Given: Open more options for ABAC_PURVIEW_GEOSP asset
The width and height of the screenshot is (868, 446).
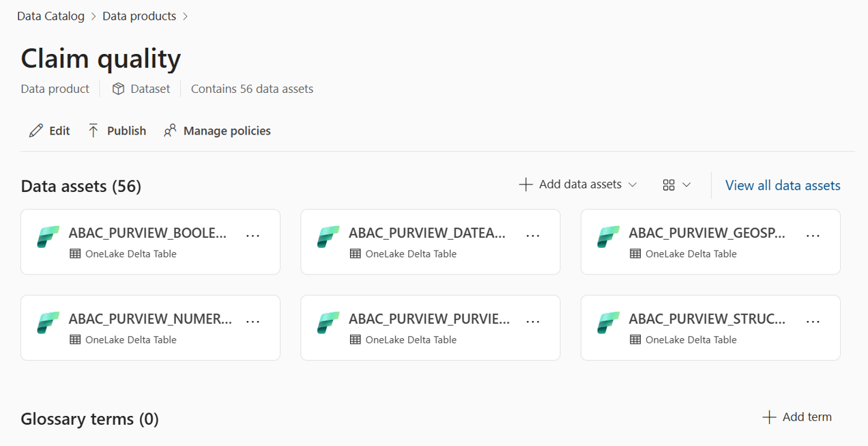Looking at the screenshot, I should (813, 235).
